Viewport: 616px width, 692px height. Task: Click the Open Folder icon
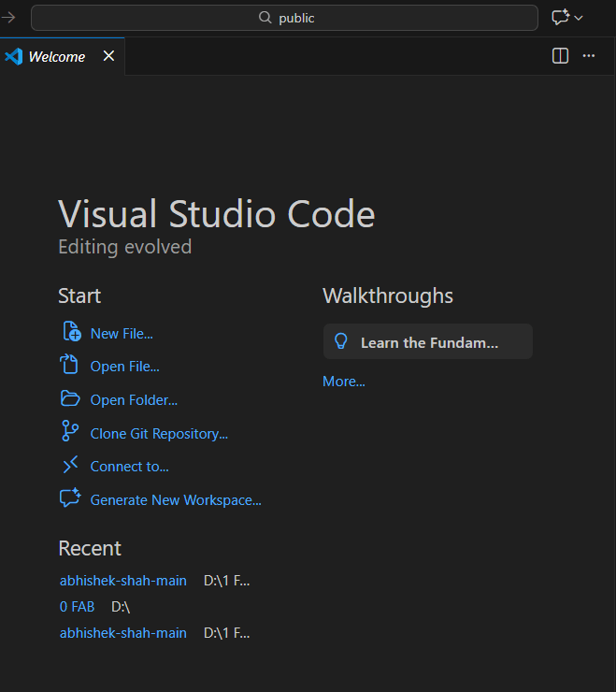click(70, 398)
